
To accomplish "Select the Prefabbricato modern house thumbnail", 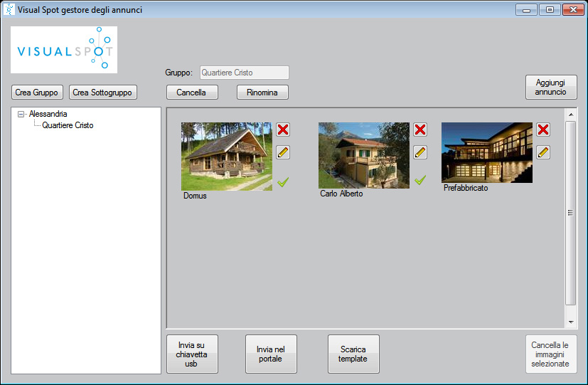I will tap(487, 153).
